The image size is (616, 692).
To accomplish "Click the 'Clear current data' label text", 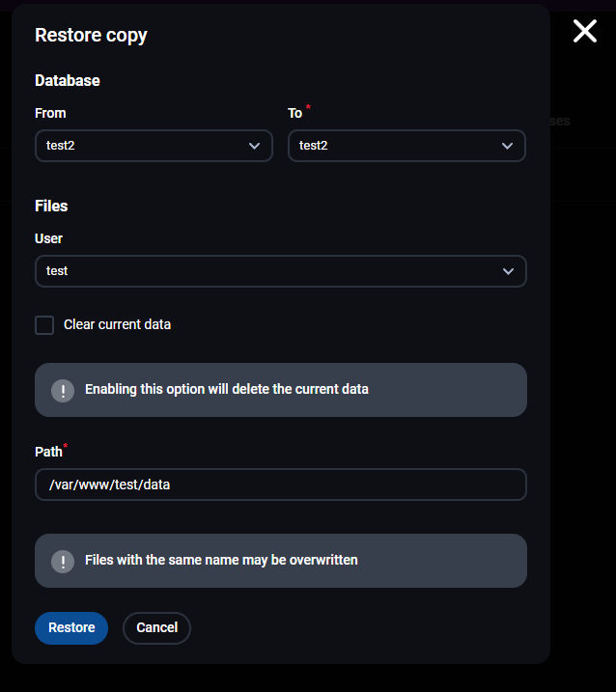I will pos(117,325).
